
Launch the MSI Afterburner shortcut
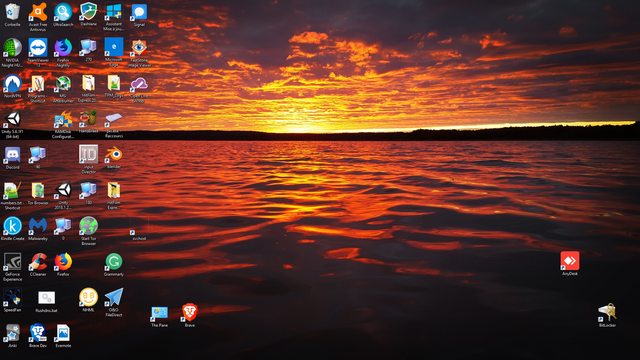click(63, 84)
